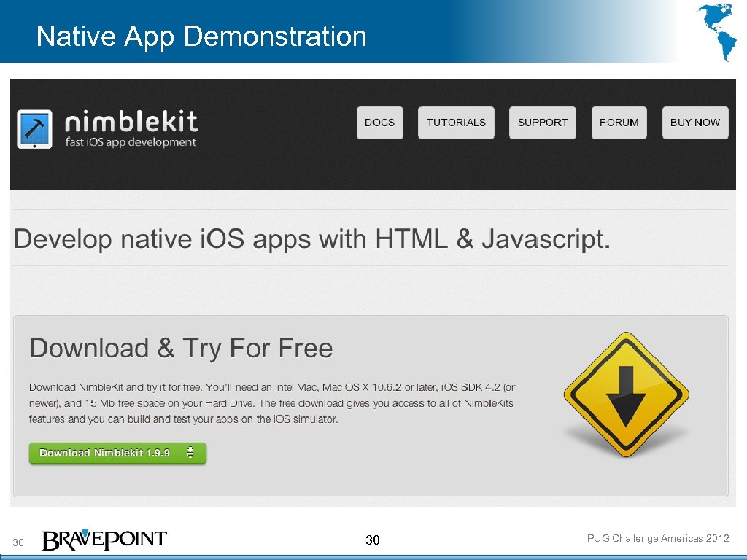The height and width of the screenshot is (560, 747).
Task: Click the NimbleKit hammer logo icon
Action: click(x=34, y=129)
